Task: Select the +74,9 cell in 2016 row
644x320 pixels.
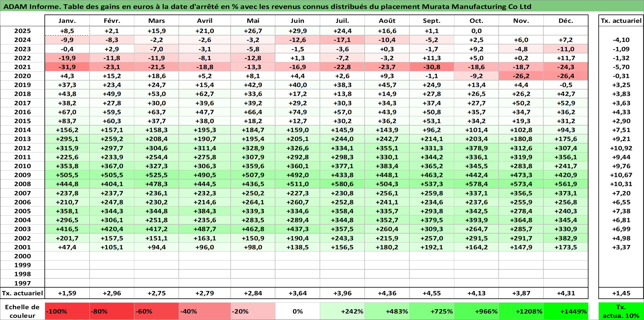Action: [x=298, y=112]
